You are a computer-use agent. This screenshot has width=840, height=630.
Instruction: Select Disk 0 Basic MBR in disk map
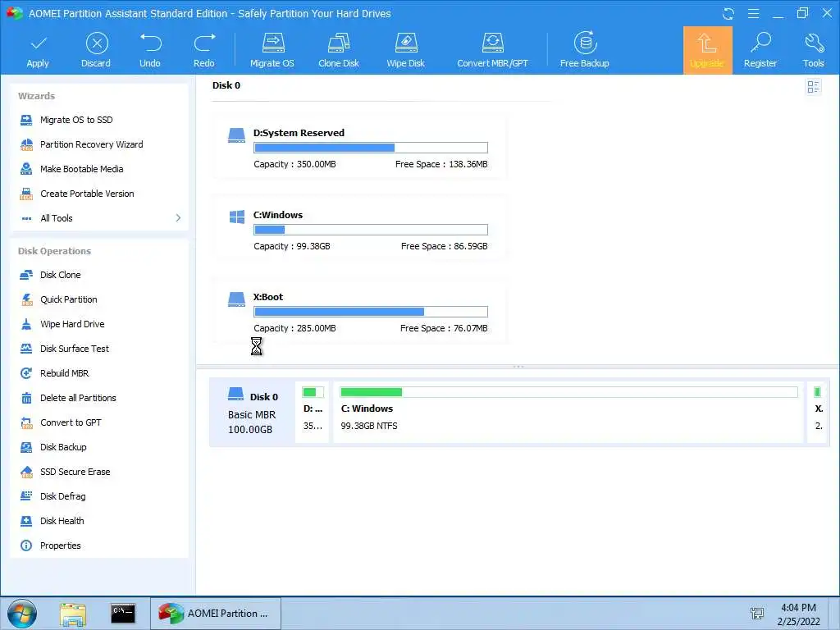(x=253, y=412)
